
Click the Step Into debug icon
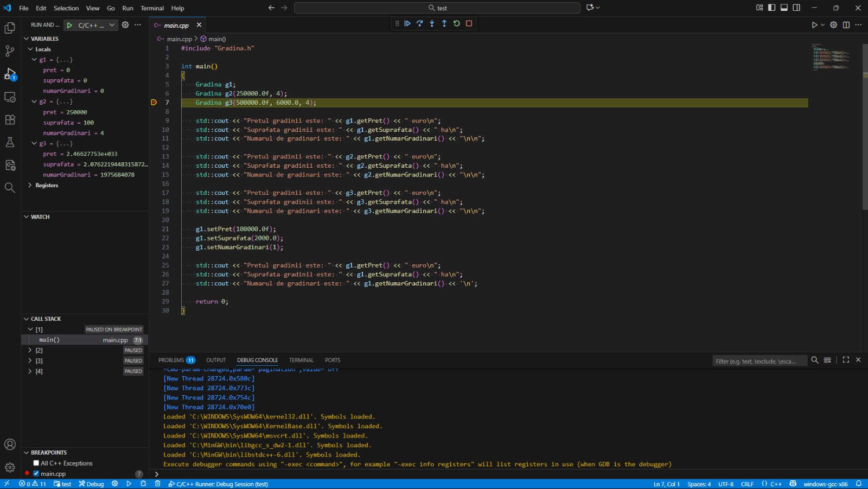[x=432, y=23]
